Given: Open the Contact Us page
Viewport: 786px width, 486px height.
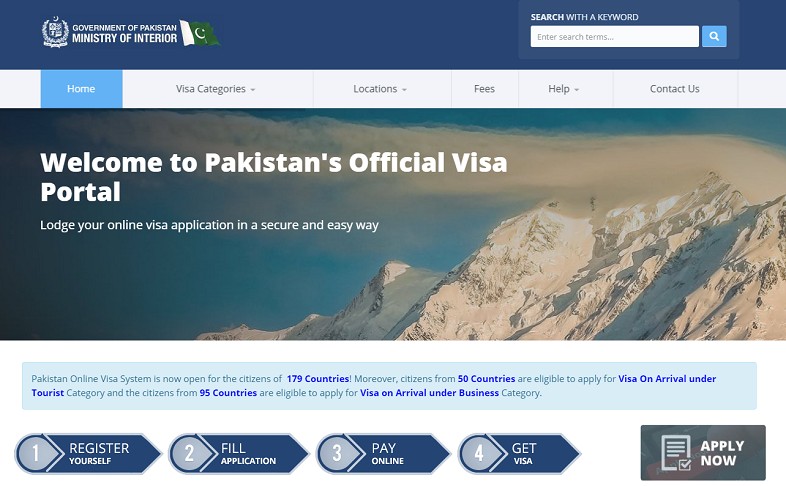Looking at the screenshot, I should point(675,89).
